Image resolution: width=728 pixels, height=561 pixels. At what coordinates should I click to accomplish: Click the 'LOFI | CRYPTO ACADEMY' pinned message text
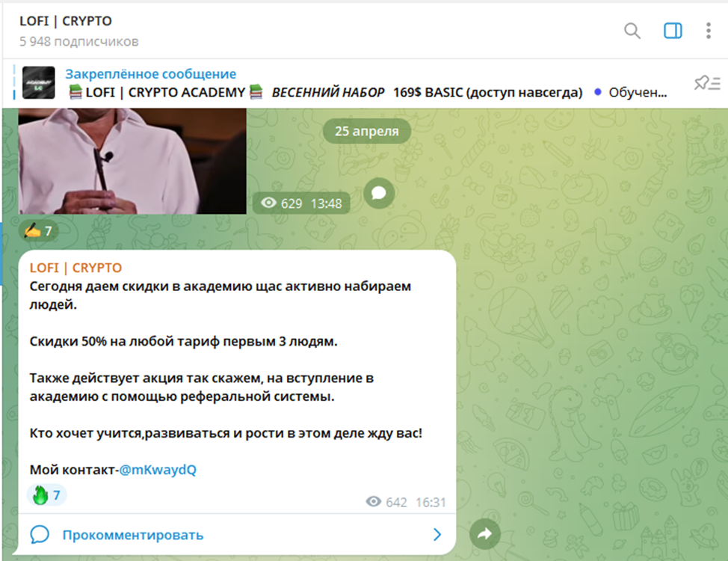tap(165, 93)
